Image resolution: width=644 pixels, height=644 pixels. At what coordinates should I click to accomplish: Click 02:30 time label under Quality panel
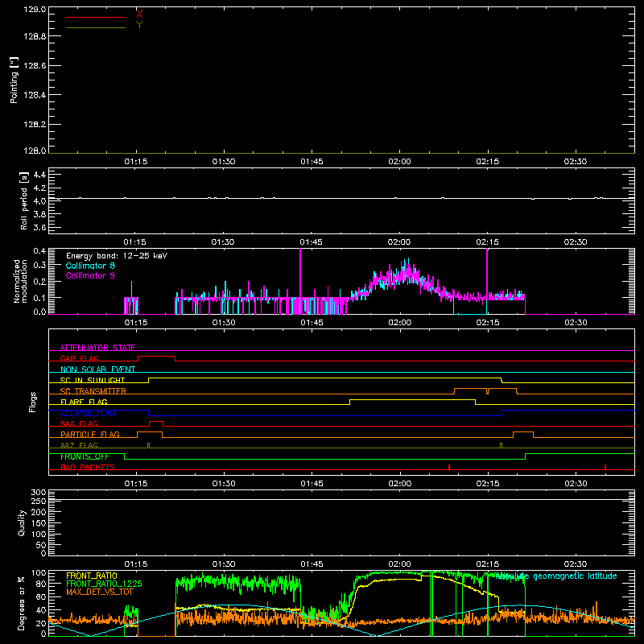point(576,564)
